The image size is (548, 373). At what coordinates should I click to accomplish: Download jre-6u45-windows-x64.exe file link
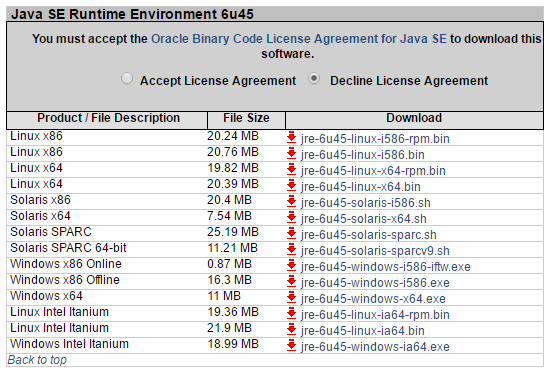click(x=373, y=299)
